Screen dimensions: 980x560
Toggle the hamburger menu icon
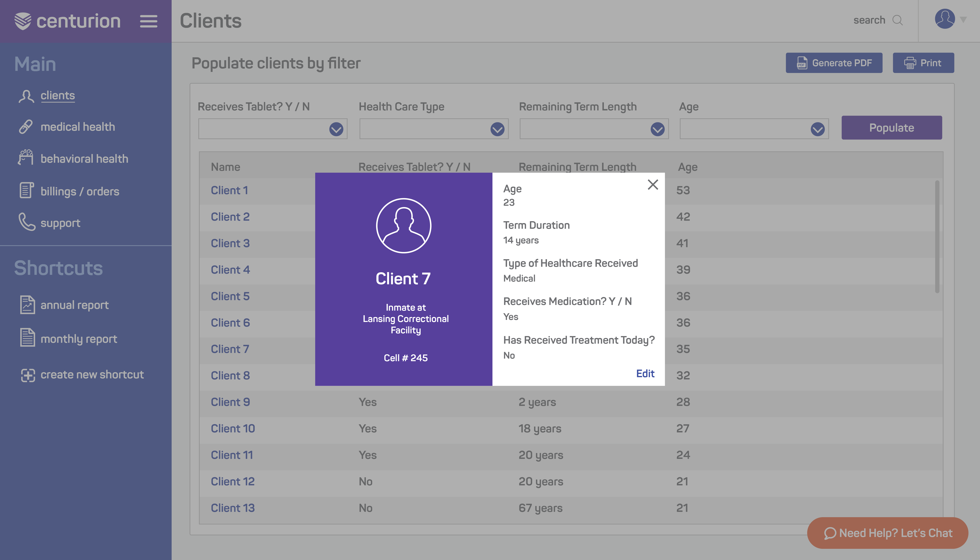[149, 21]
